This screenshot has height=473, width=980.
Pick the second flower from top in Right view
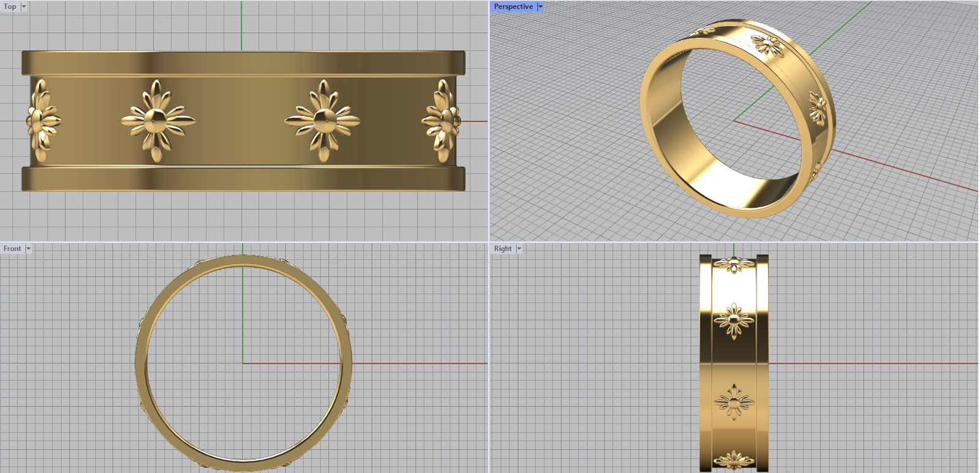pyautogui.click(x=733, y=320)
